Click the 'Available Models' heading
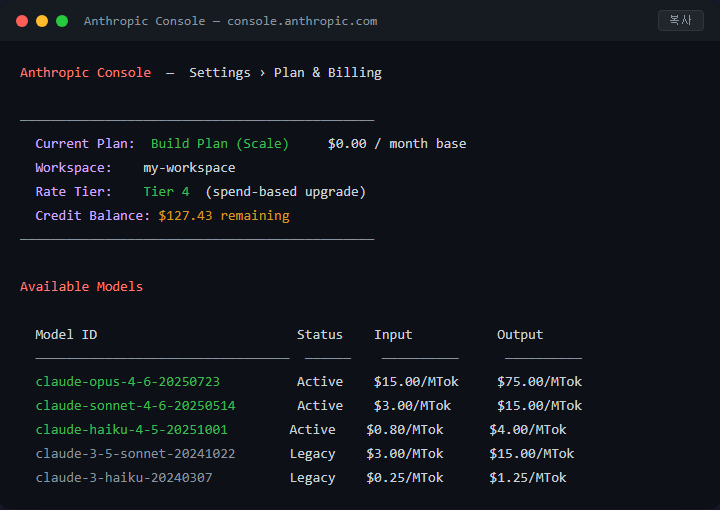This screenshot has height=510, width=720. click(81, 286)
